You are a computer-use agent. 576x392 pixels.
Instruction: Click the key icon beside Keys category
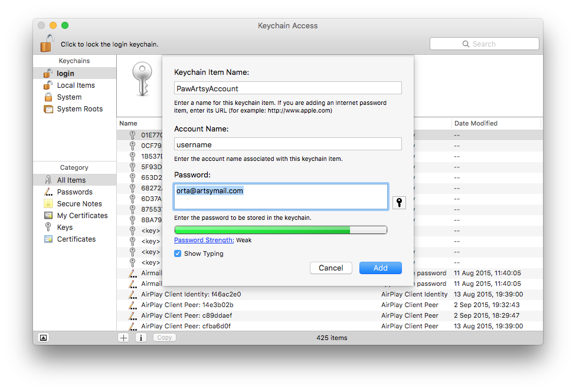point(48,227)
